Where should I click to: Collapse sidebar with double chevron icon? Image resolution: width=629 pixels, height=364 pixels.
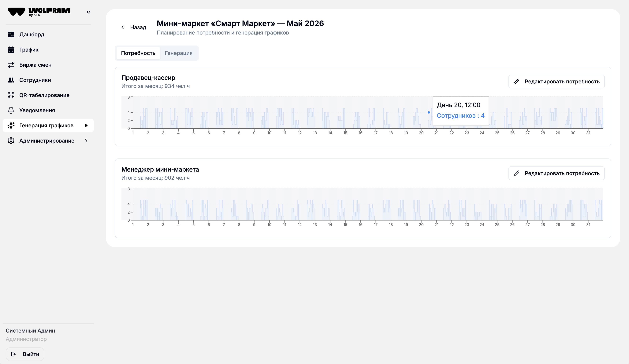point(88,12)
